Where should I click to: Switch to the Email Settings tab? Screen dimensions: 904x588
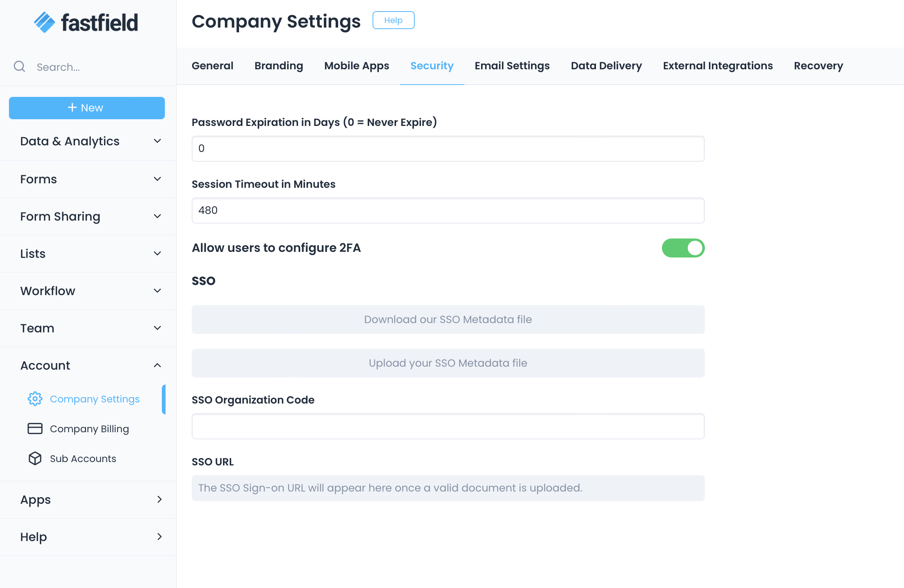click(512, 66)
